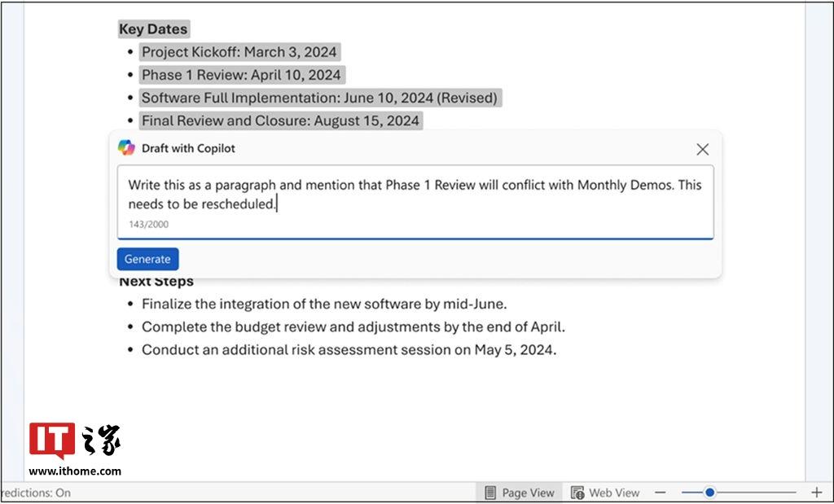
Task: Click the Generate button
Action: 148,259
